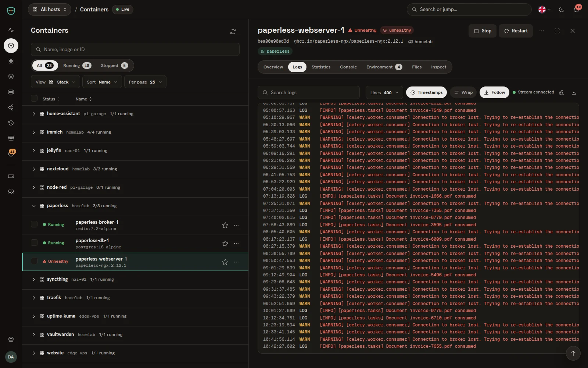Switch to the Statistics tab

(x=321, y=67)
